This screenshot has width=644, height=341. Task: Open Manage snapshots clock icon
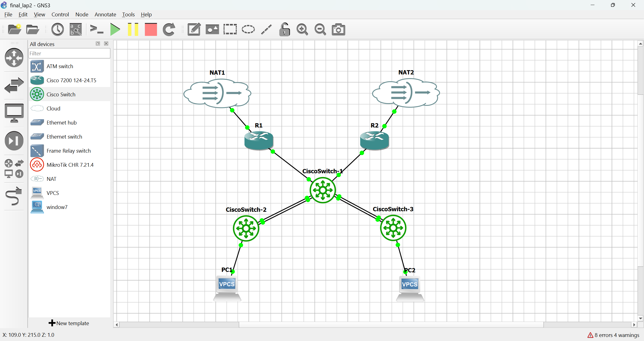coord(58,29)
